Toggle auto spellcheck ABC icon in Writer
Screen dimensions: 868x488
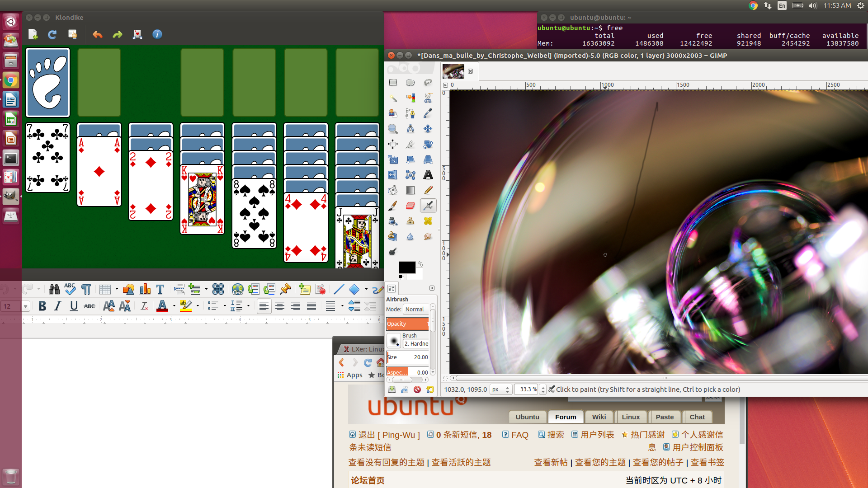(70, 289)
